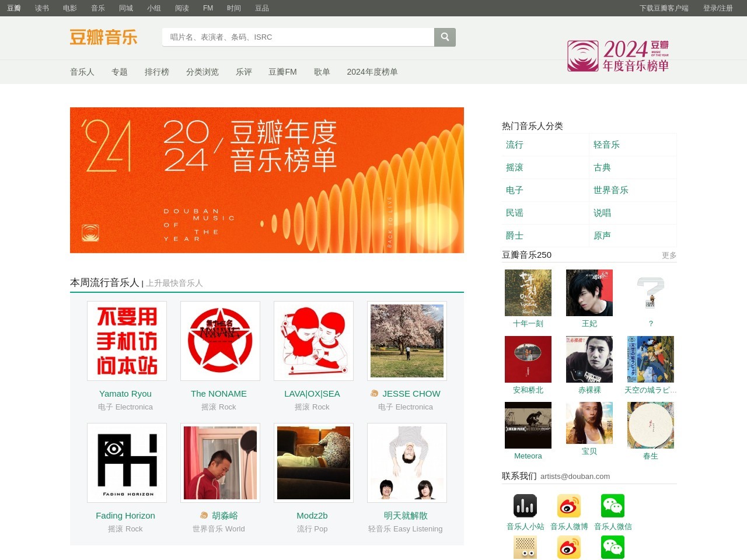Viewport: 747px width, 560px height.
Task: Open the 十年一刻 album cover
Action: [528, 293]
